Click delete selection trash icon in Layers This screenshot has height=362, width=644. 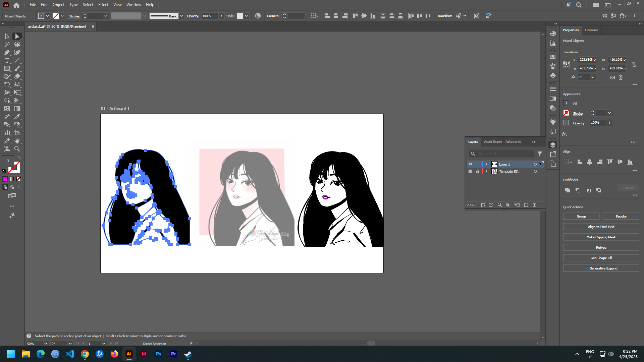pos(535,205)
